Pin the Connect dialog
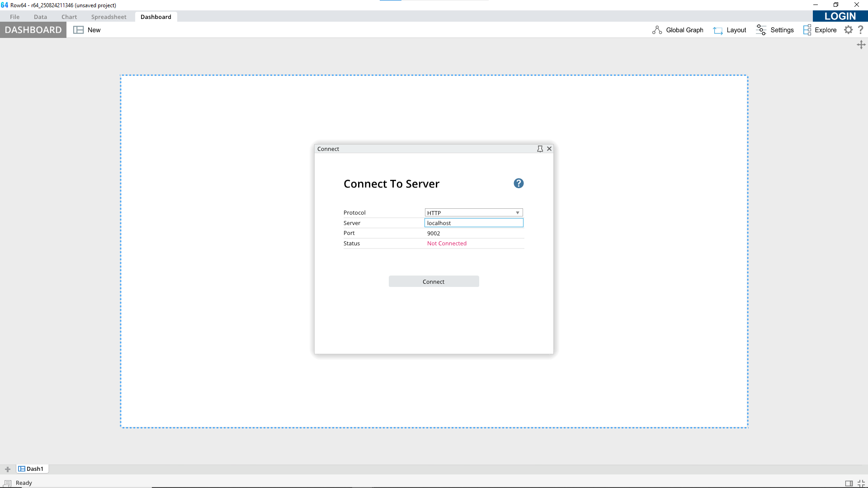This screenshot has height=488, width=868. pos(540,149)
